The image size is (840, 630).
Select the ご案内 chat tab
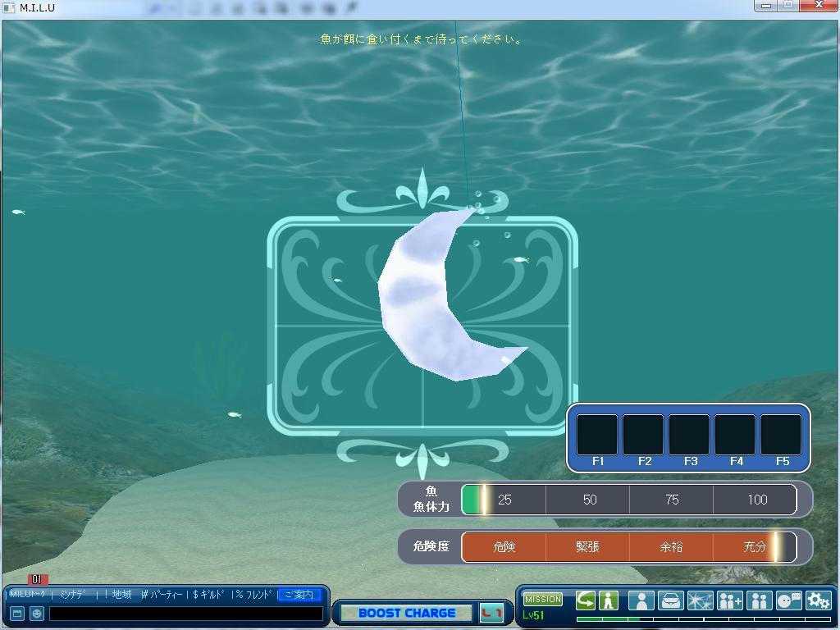[299, 595]
